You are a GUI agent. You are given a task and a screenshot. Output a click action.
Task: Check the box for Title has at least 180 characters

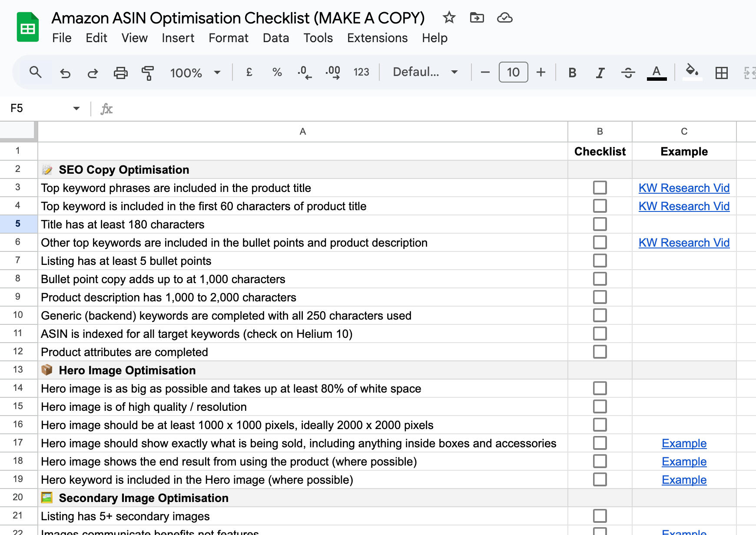coord(600,224)
